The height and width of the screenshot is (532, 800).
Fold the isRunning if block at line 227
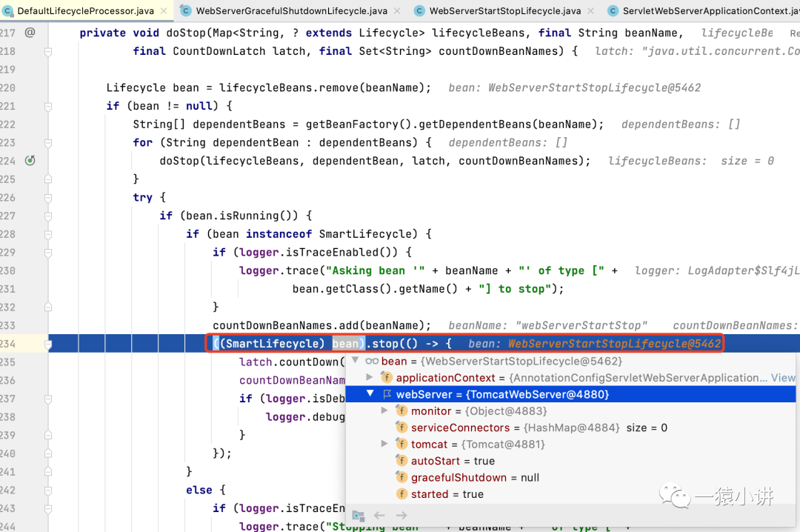point(48,216)
